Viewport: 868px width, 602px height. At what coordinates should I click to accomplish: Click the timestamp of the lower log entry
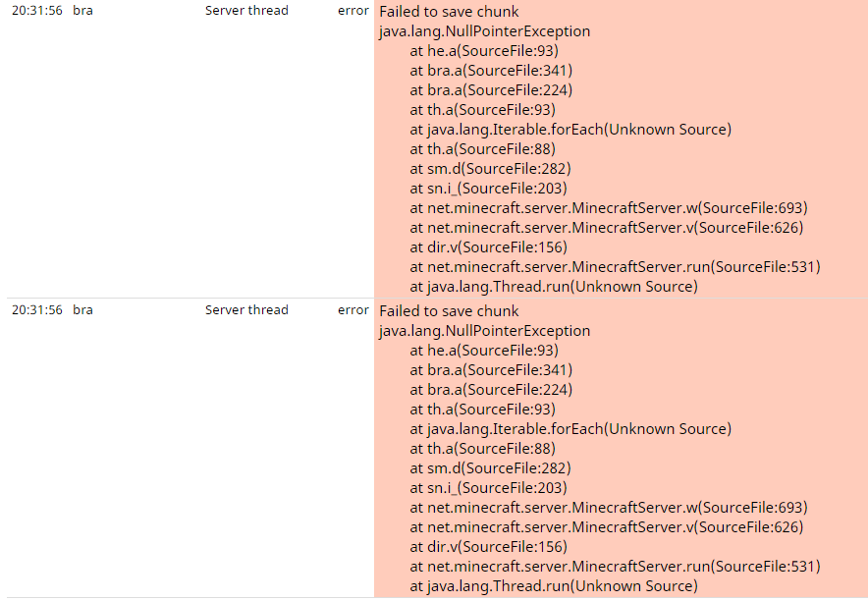(37, 310)
